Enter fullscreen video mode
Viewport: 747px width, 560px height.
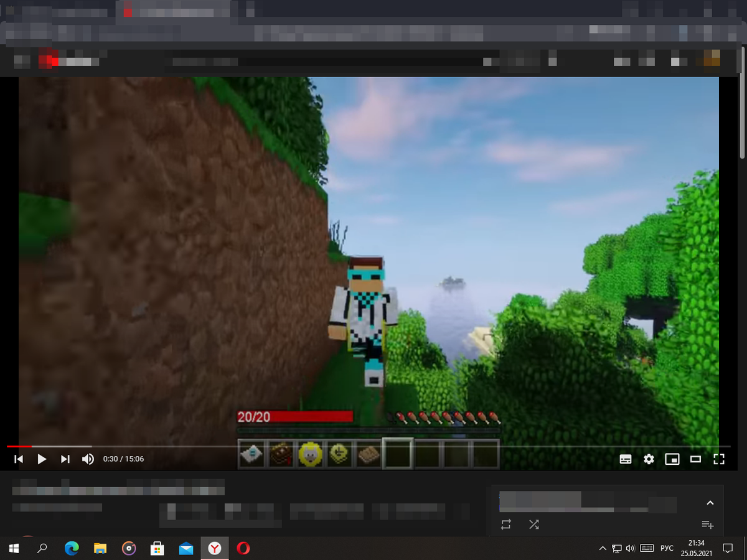coord(719,459)
